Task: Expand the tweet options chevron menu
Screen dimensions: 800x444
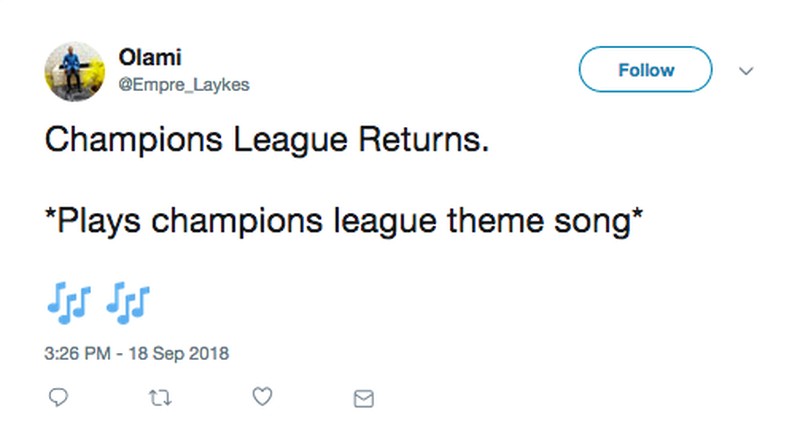Action: [745, 71]
